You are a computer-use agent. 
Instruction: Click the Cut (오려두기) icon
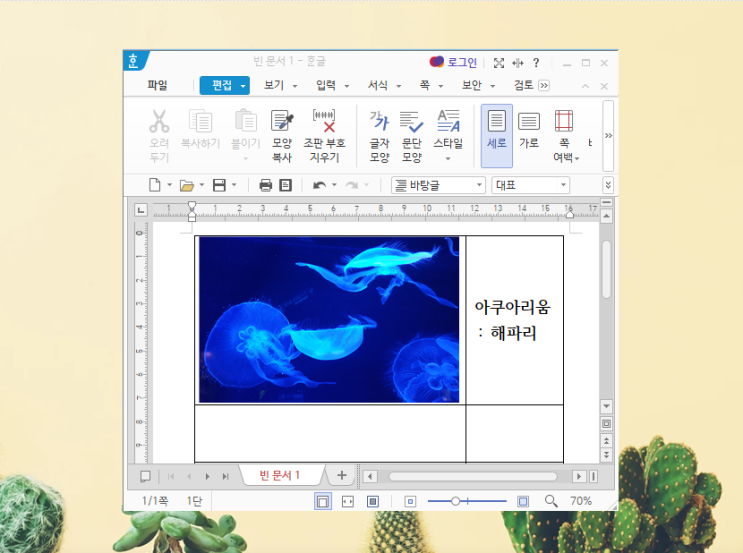point(159,121)
